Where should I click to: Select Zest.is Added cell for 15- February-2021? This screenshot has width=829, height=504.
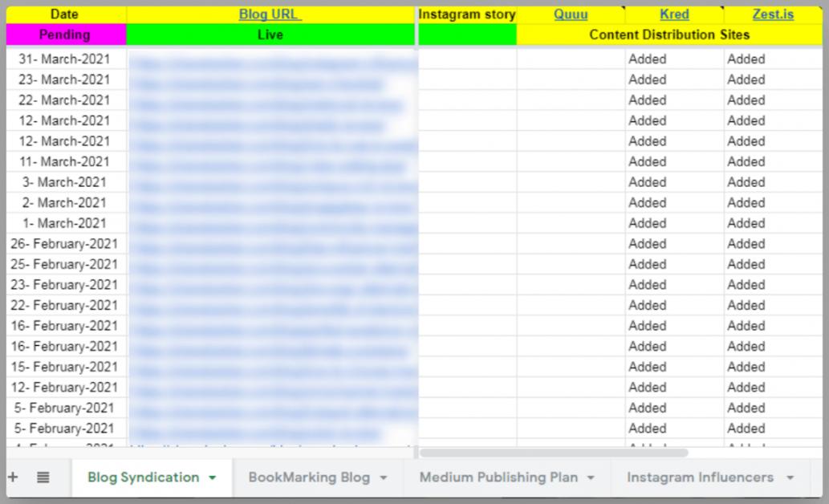[x=773, y=367]
